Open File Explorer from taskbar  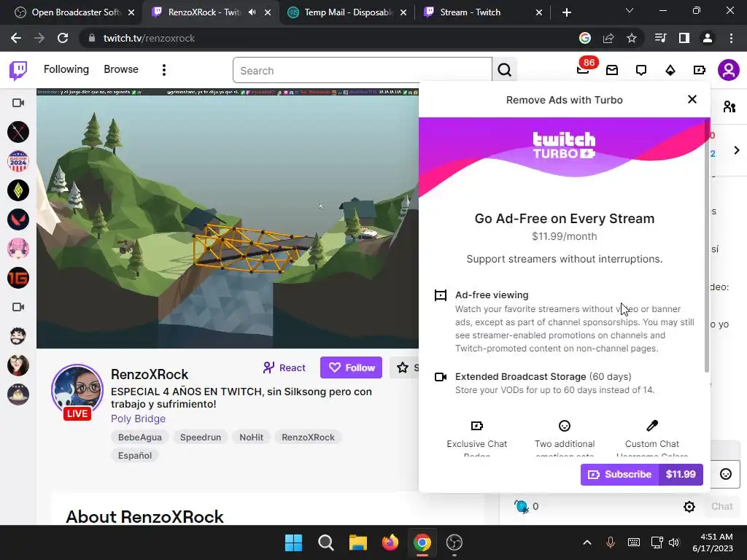coord(357,542)
